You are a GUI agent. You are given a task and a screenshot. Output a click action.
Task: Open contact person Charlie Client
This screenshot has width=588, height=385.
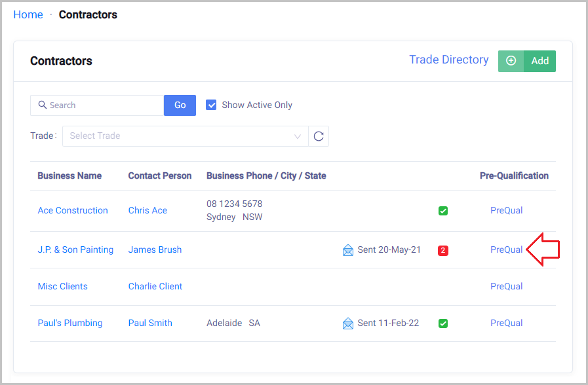click(155, 286)
